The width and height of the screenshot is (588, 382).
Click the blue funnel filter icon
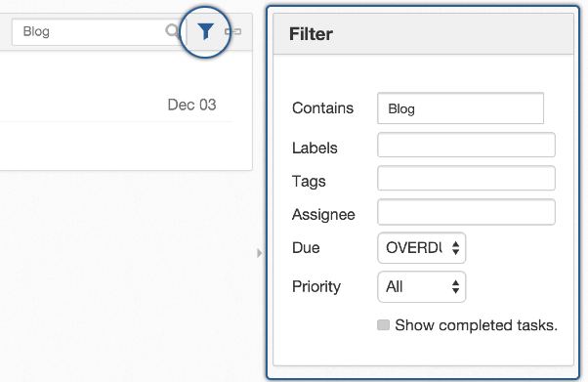tap(205, 31)
